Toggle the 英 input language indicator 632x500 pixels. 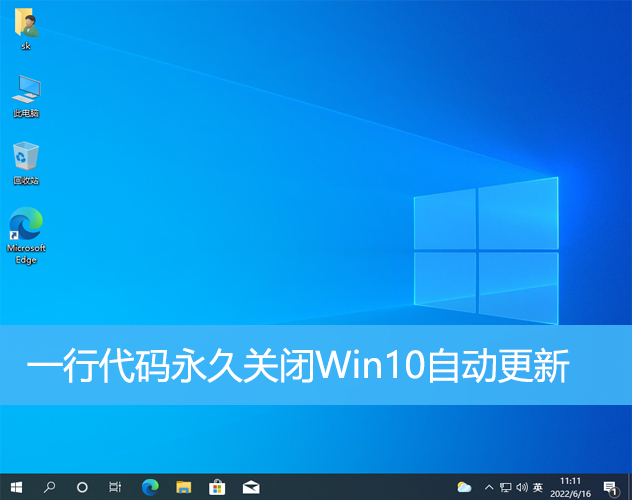539,487
